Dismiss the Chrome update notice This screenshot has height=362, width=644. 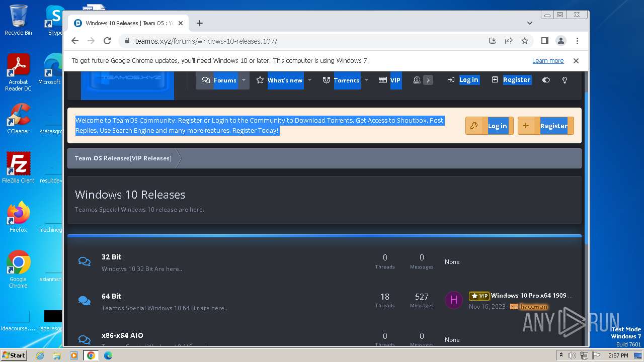point(576,61)
